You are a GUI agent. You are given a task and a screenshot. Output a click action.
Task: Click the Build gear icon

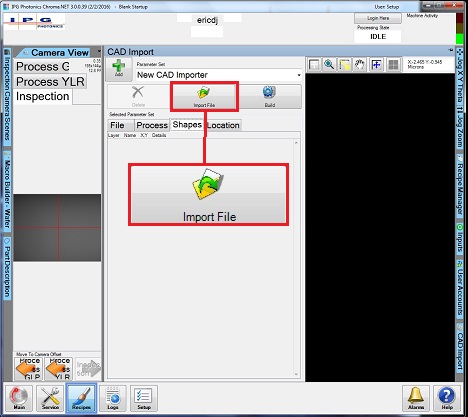tap(269, 92)
